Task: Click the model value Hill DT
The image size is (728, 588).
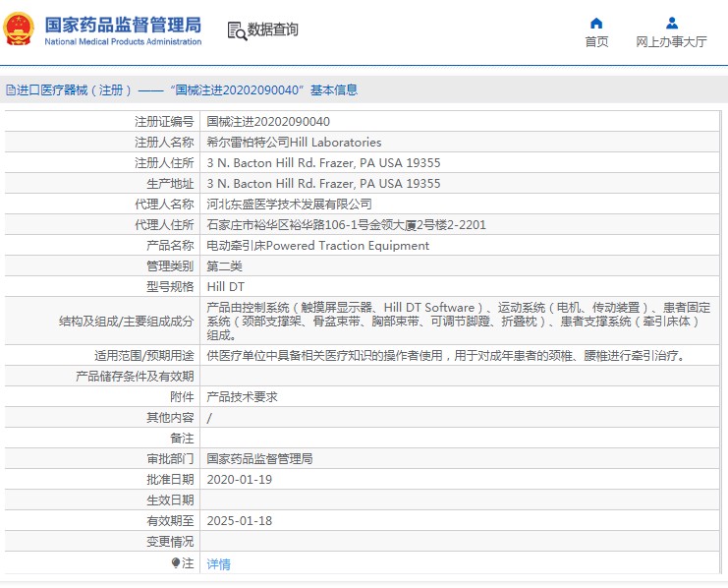Action: [x=225, y=287]
